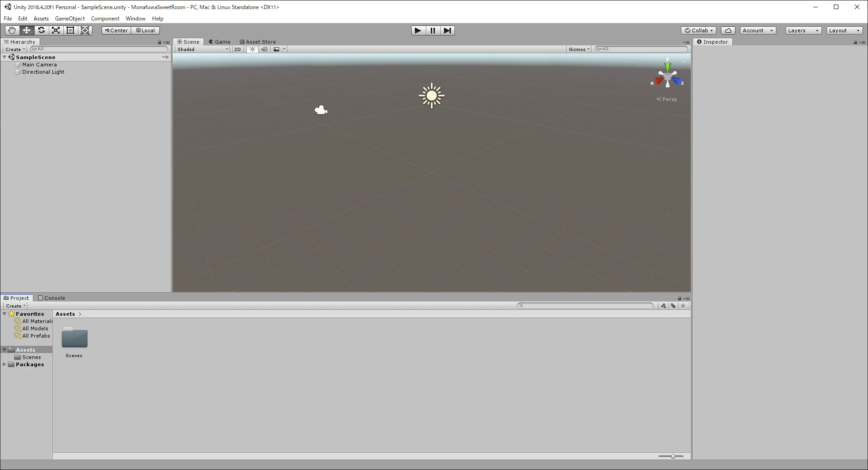Click the Hierarchy panel lock icon

tap(160, 42)
